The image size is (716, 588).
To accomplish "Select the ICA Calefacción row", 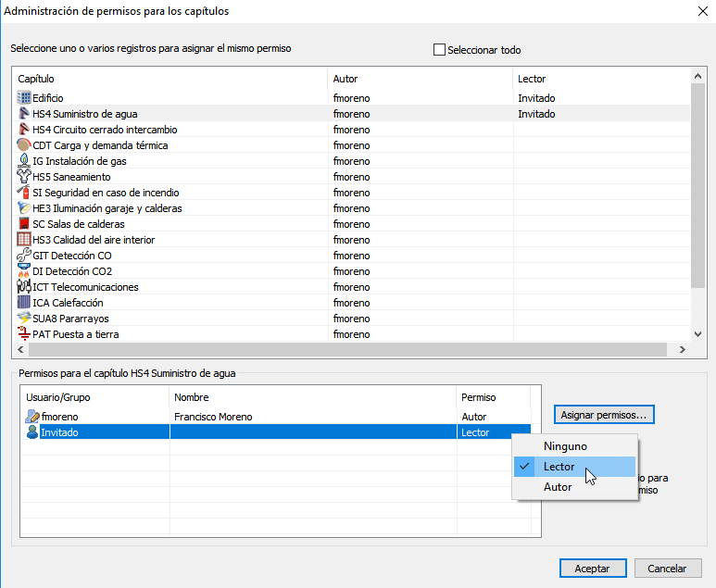I will [352, 303].
